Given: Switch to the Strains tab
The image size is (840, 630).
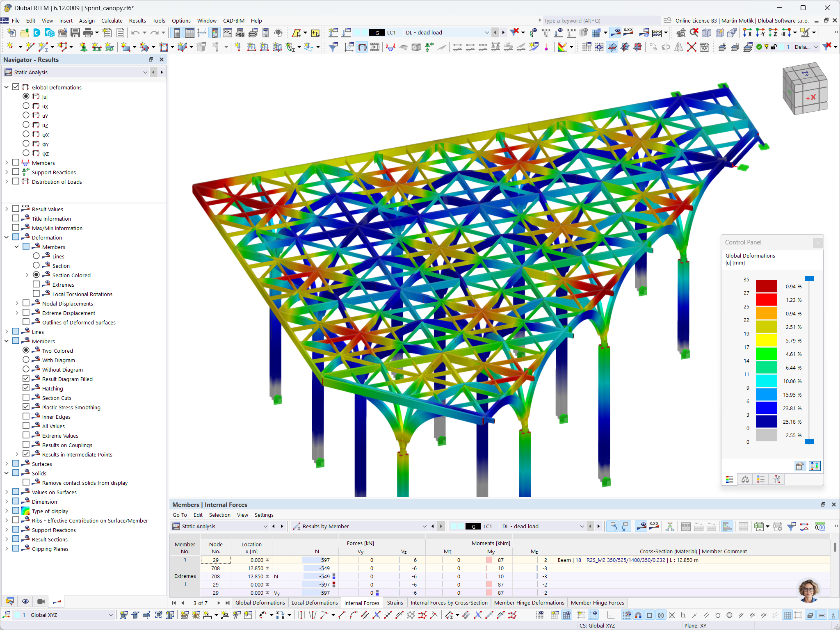Looking at the screenshot, I should click(x=395, y=603).
